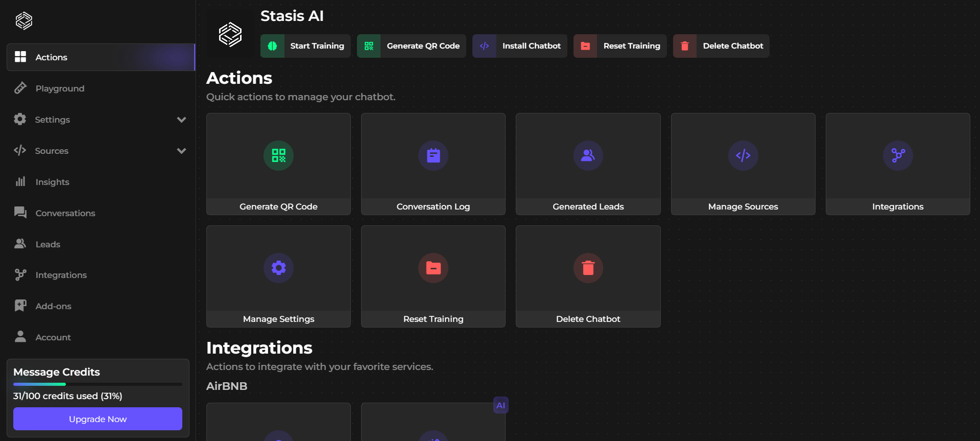The image size is (980, 441).
Task: Click the Insights bar chart icon
Action: [20, 181]
